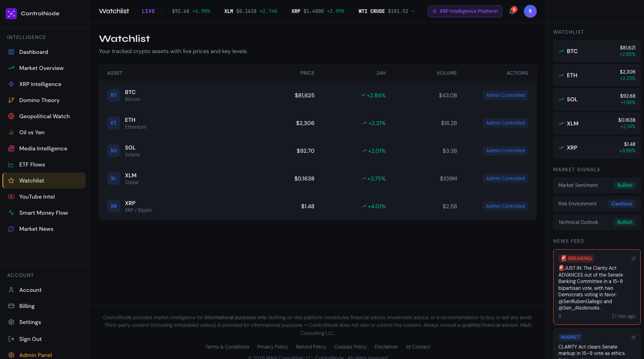Click the Account person icon
644x359 pixels.
coord(11,290)
